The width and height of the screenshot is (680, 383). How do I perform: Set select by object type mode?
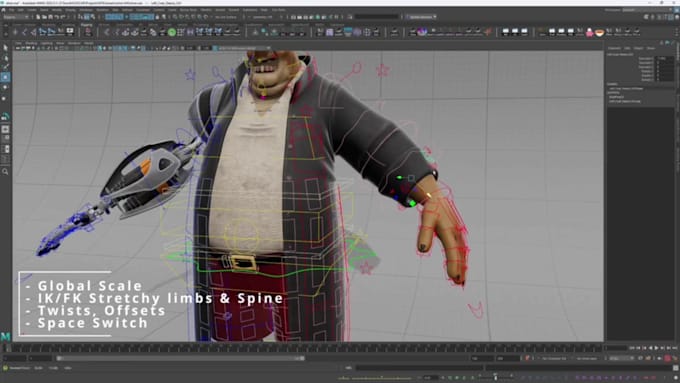coord(87,17)
